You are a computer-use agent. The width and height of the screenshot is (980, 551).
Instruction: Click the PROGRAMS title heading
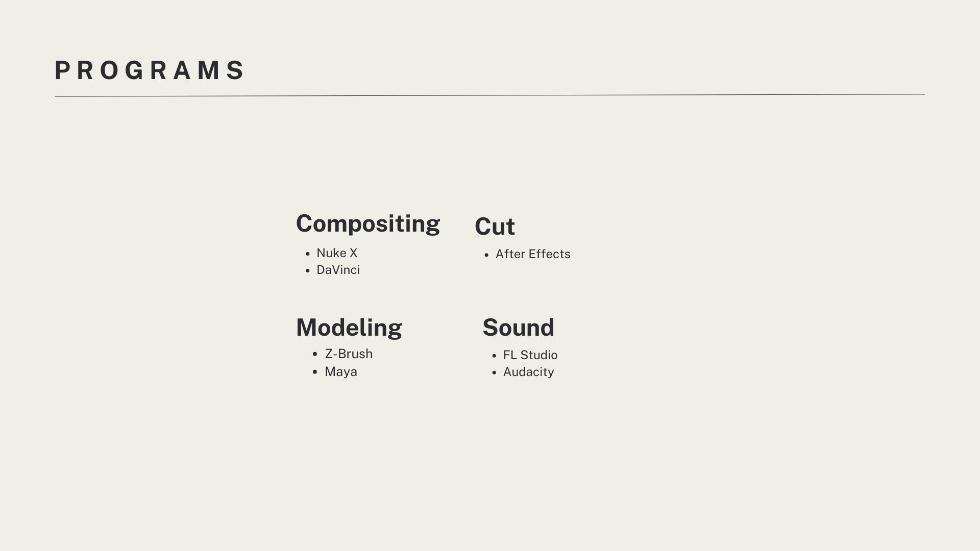(150, 70)
